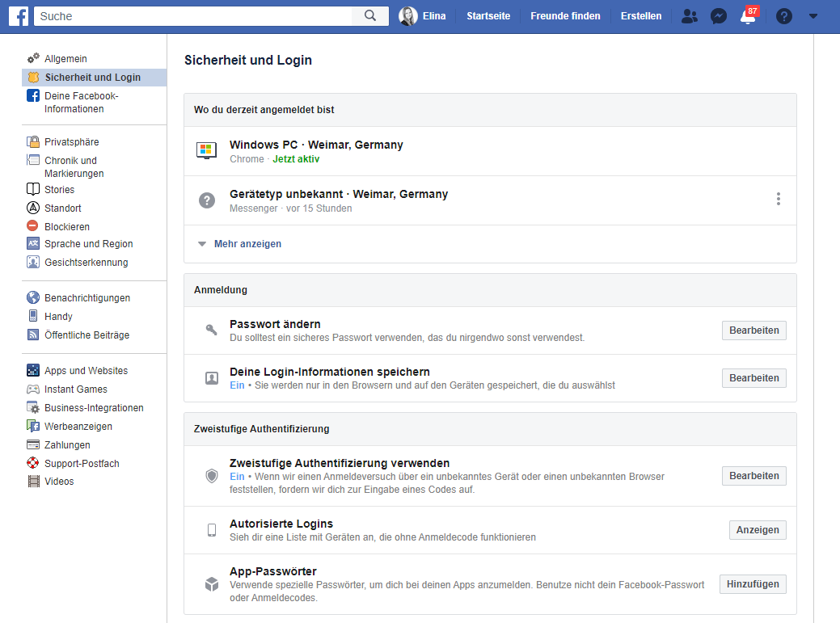Open Messenger icon in top bar

pyautogui.click(x=719, y=16)
